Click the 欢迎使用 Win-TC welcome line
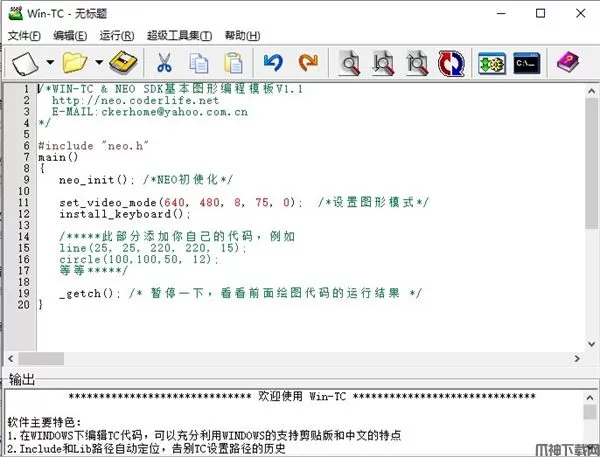This screenshot has height=457, width=600. [302, 397]
